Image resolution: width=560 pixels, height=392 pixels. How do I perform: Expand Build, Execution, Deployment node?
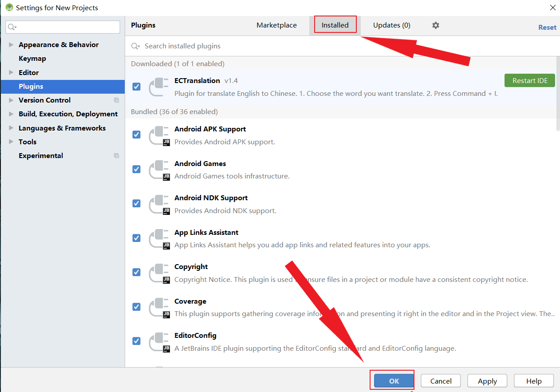tap(11, 114)
